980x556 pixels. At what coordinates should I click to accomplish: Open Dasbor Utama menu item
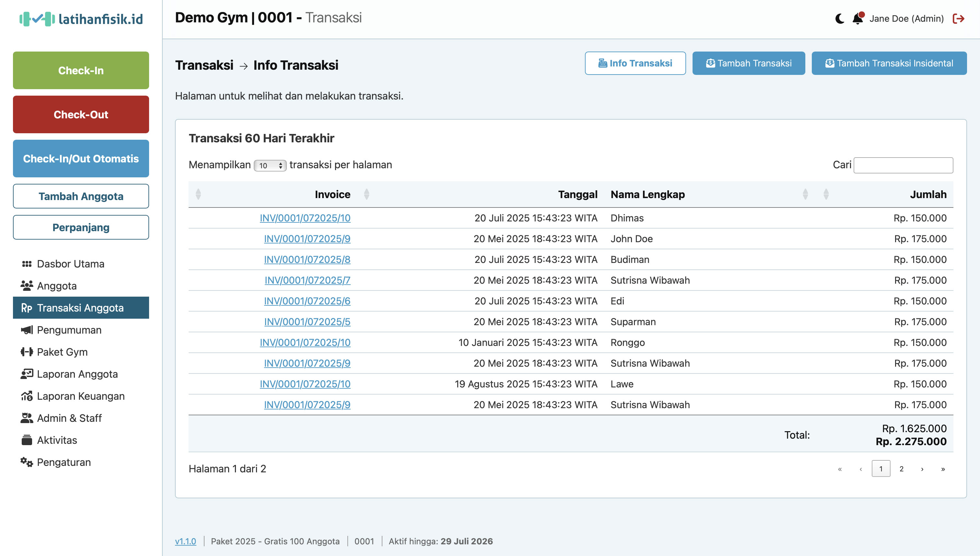(71, 264)
